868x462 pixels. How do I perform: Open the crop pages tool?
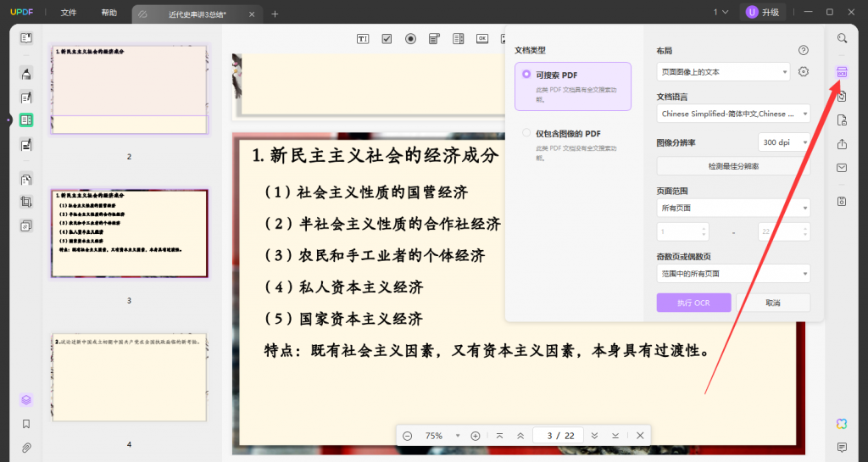pos(26,203)
